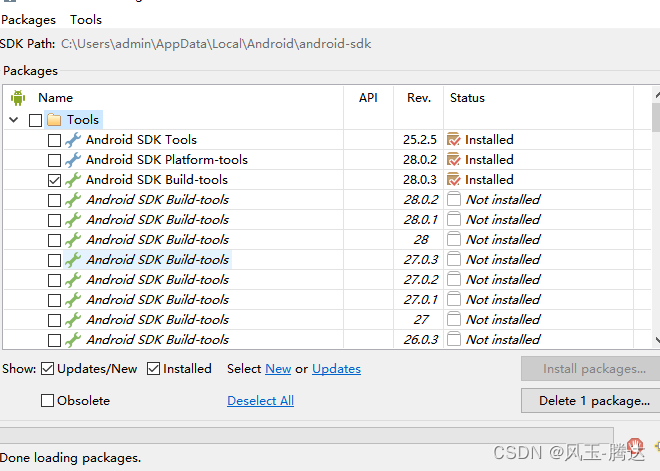This screenshot has width=660, height=471.
Task: Click wrench icon for Android SDK Tools
Action: tap(73, 140)
